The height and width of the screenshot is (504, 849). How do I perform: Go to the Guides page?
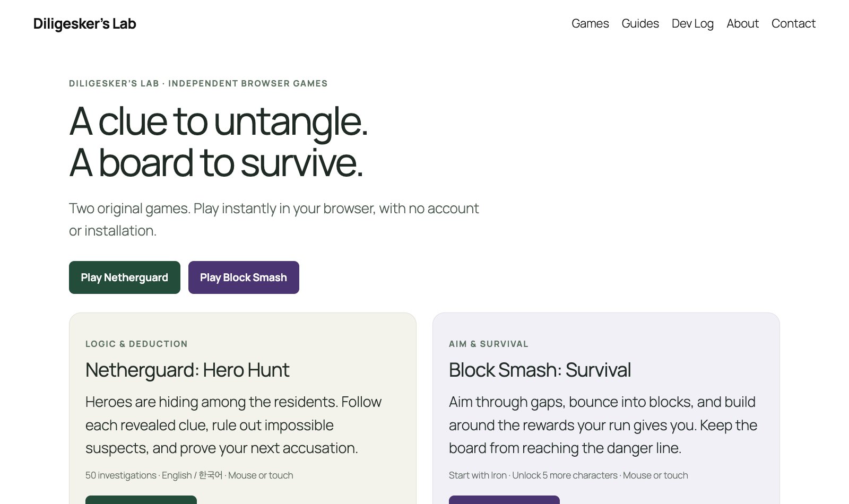point(640,24)
